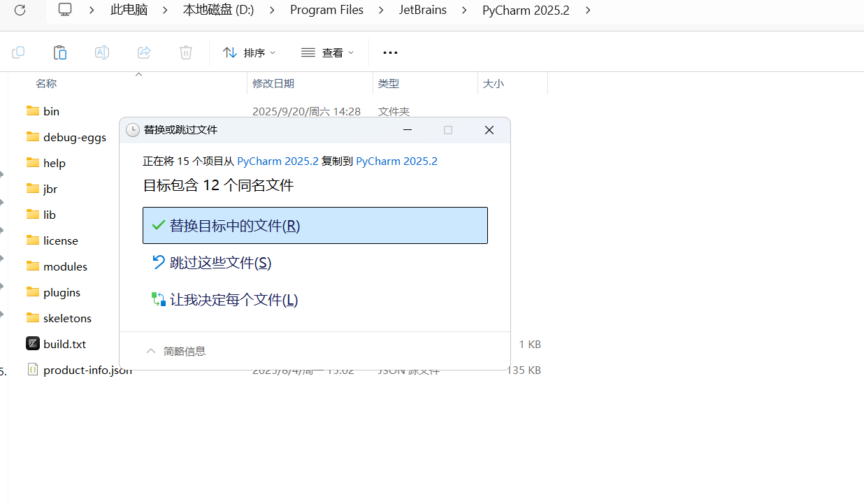Select the license folder icon
Image resolution: width=864 pixels, height=504 pixels.
pos(33,240)
